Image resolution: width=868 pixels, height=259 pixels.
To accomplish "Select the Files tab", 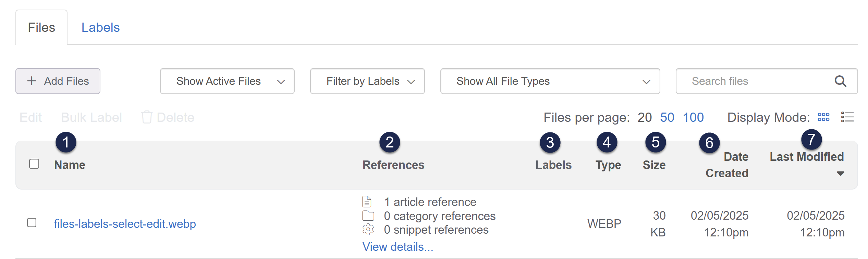I will (41, 27).
